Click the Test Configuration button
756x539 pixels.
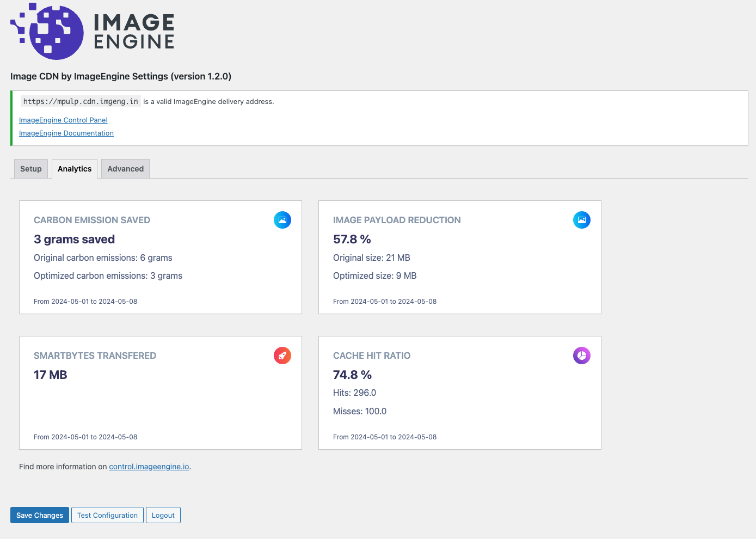pyautogui.click(x=107, y=515)
